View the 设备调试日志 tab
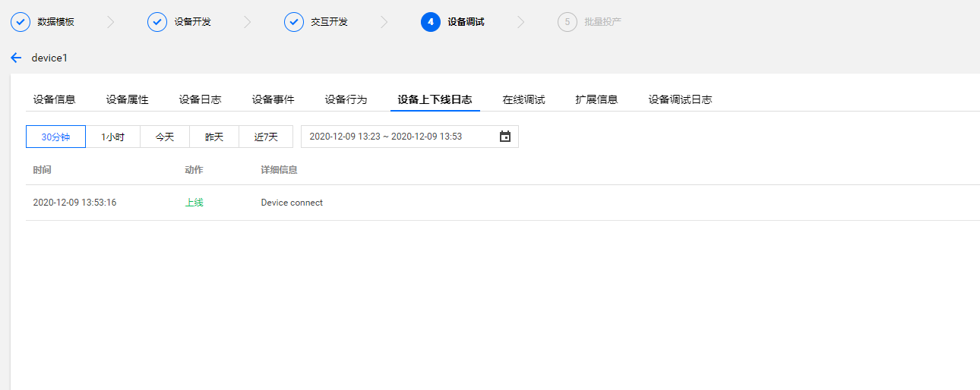980x390 pixels. point(681,99)
